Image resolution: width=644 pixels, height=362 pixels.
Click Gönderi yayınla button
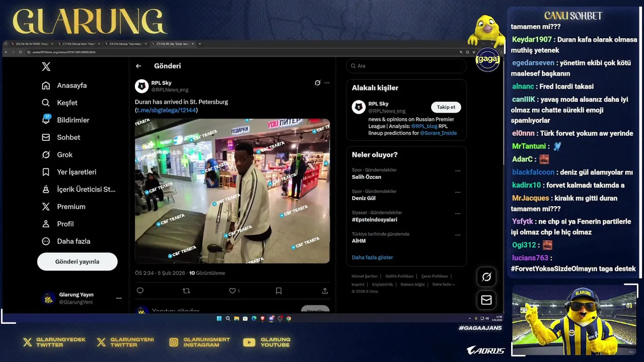pos(77,261)
